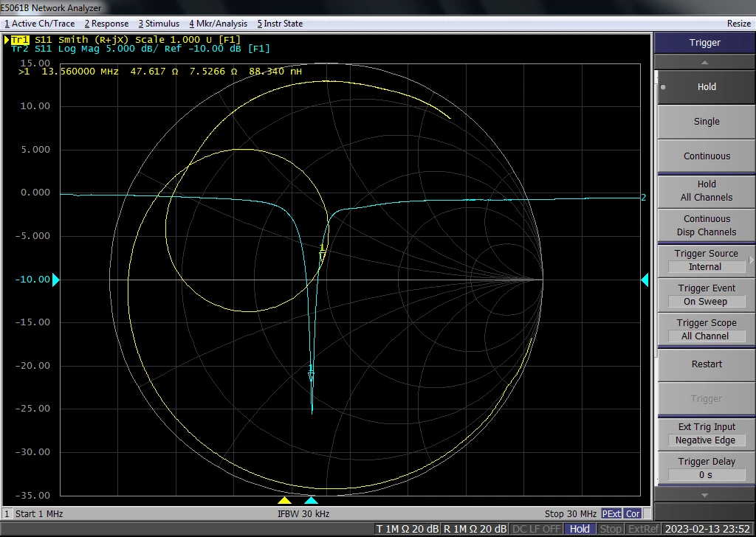This screenshot has width=756, height=537.
Task: Open the Instr State menu
Action: 280,24
